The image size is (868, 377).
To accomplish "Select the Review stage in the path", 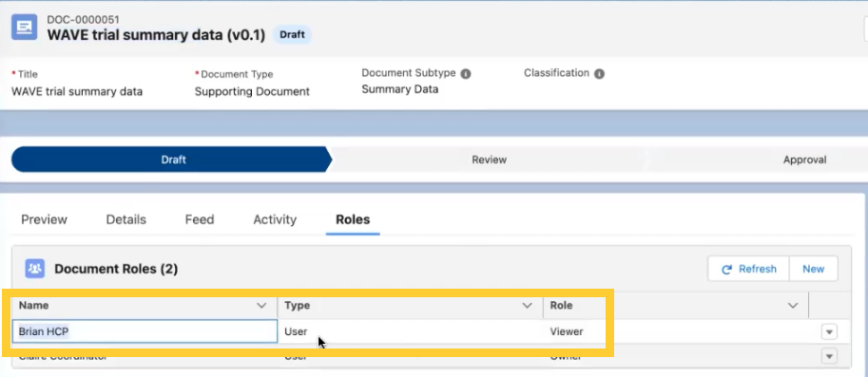I will point(489,160).
